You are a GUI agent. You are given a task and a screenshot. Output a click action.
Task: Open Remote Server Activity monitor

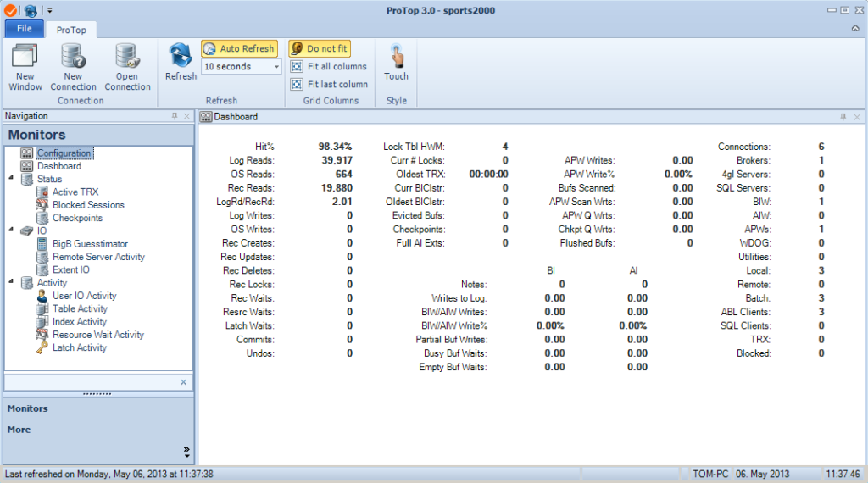pos(98,257)
